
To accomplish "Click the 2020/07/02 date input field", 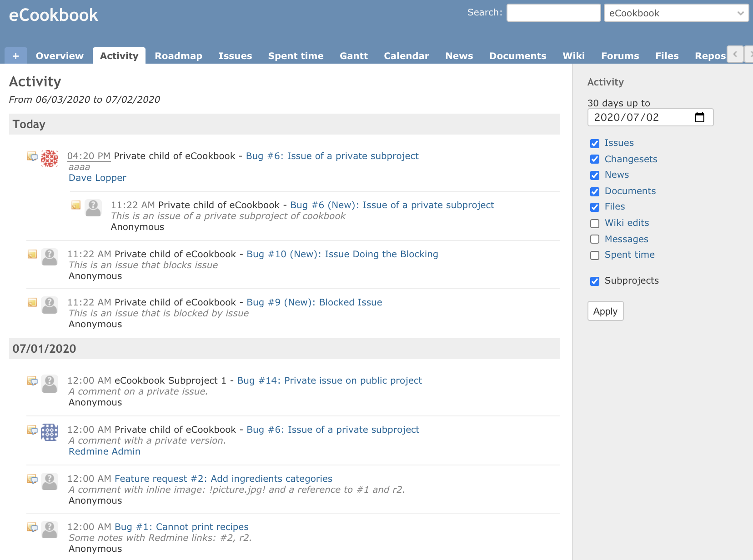I will 650,117.
